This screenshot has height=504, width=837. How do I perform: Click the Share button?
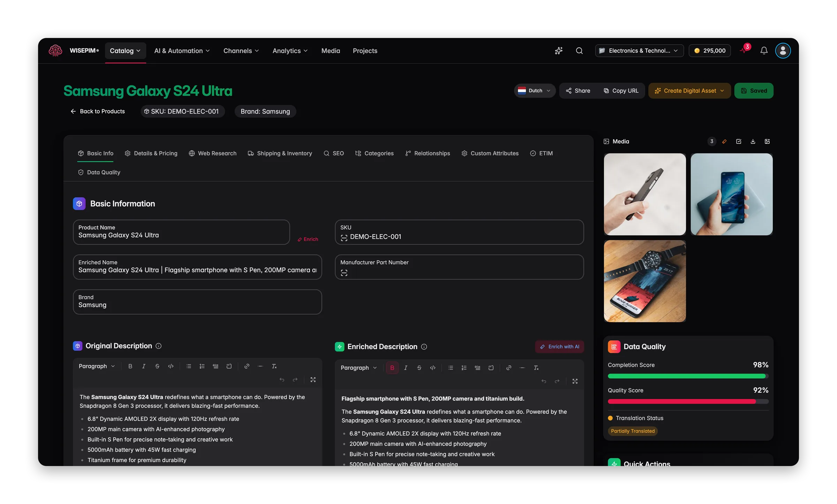578,91
